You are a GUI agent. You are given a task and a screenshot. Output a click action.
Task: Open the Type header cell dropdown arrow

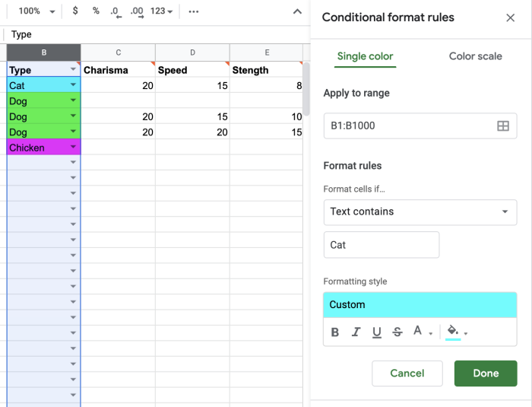pyautogui.click(x=73, y=69)
